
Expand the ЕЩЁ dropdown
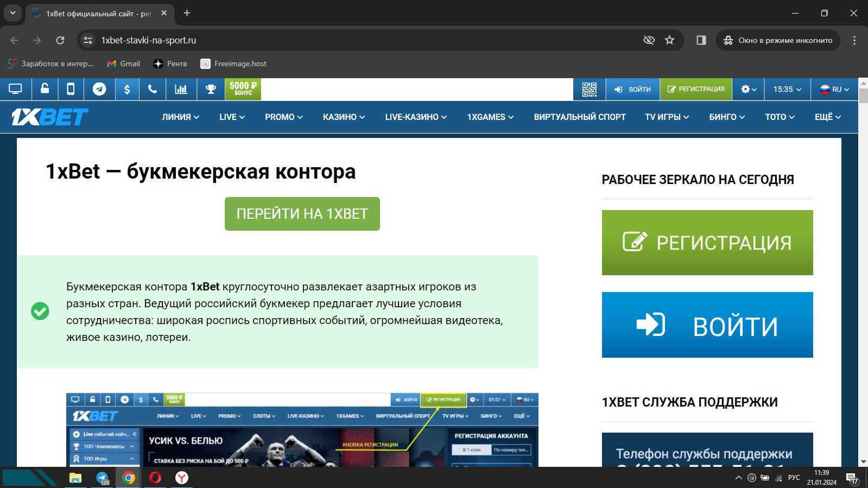(x=828, y=117)
